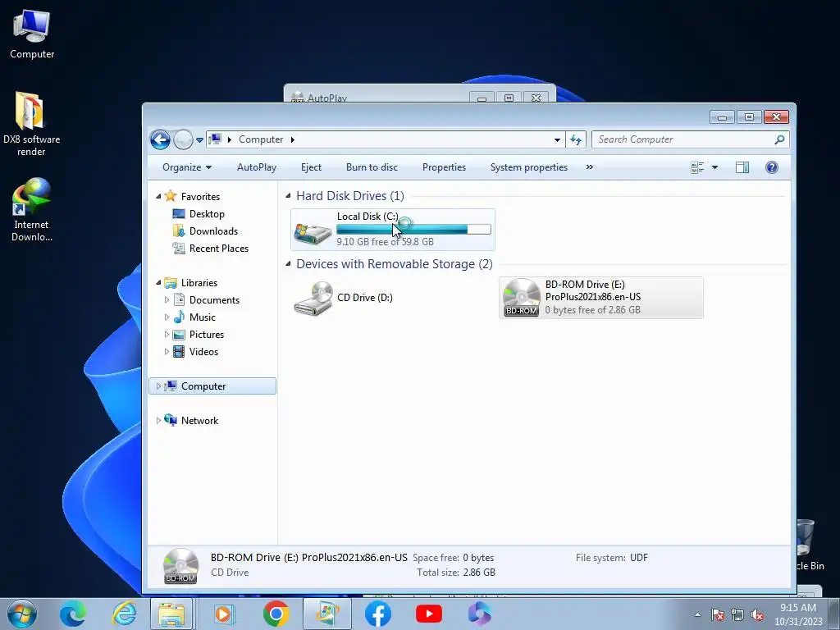Click Computer in the address bar path
This screenshot has width=840, height=630.
261,139
